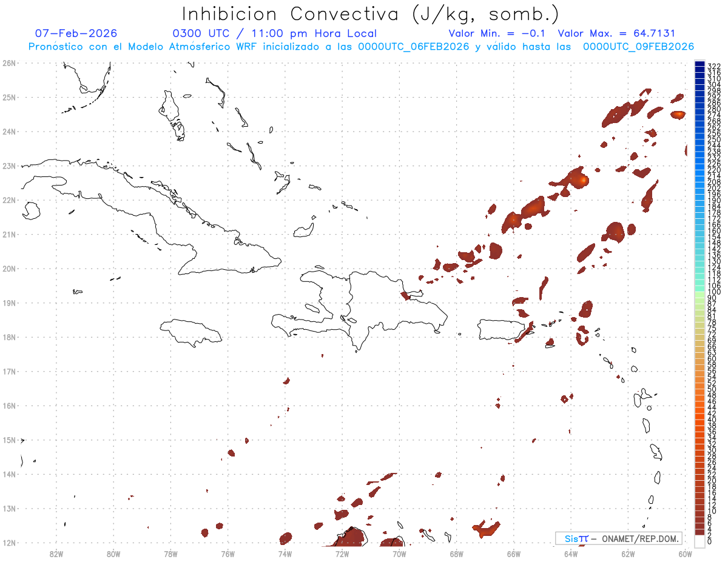This screenshot has width=728, height=562.
Task: Click the "Inhibicion Convectiva (J/kg, somb.)" title
Action: 370,14
